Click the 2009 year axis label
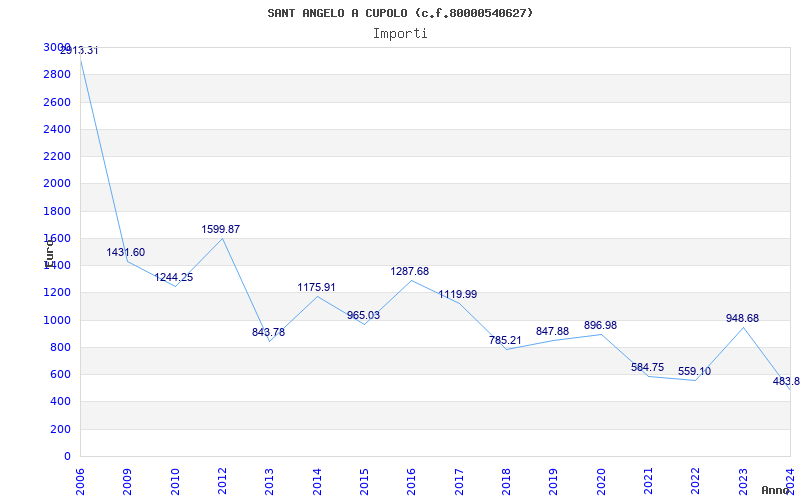Image resolution: width=800 pixels, height=500 pixels. [x=128, y=482]
